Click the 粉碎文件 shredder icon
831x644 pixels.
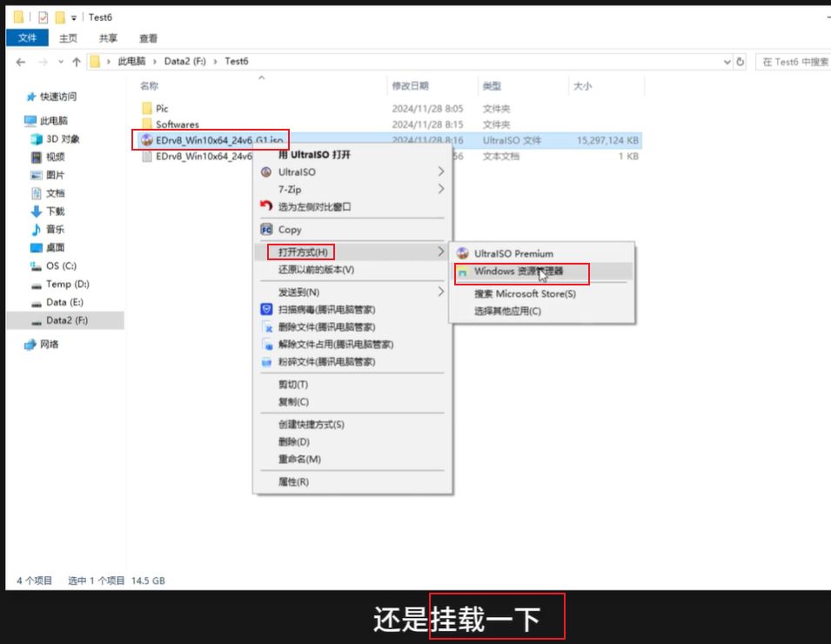point(267,361)
